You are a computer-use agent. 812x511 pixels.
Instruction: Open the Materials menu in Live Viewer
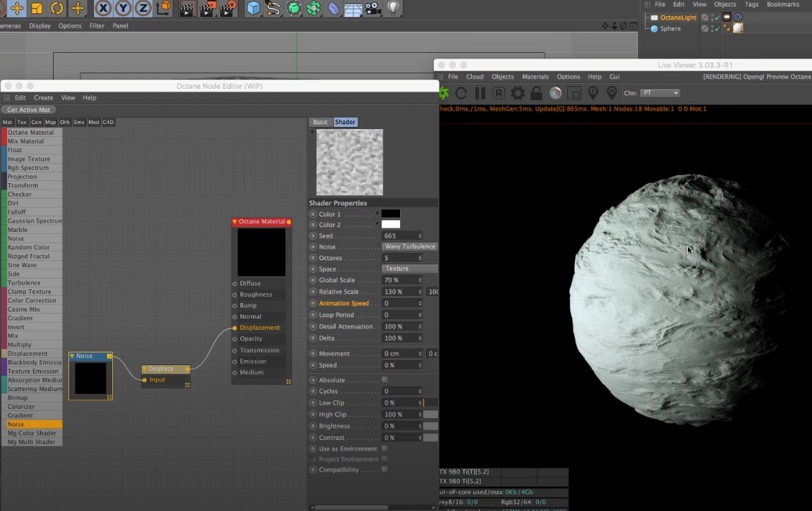(535, 77)
